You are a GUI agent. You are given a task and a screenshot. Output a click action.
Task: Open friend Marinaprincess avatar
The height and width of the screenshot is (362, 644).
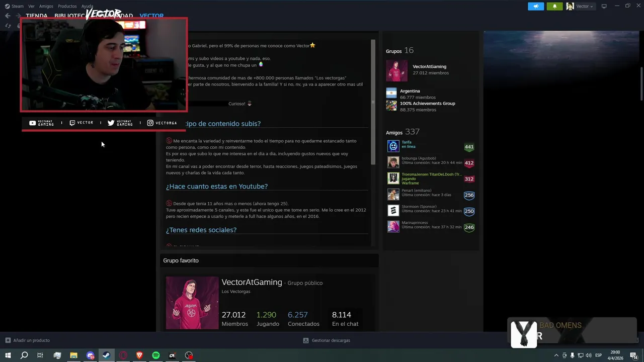point(393,227)
